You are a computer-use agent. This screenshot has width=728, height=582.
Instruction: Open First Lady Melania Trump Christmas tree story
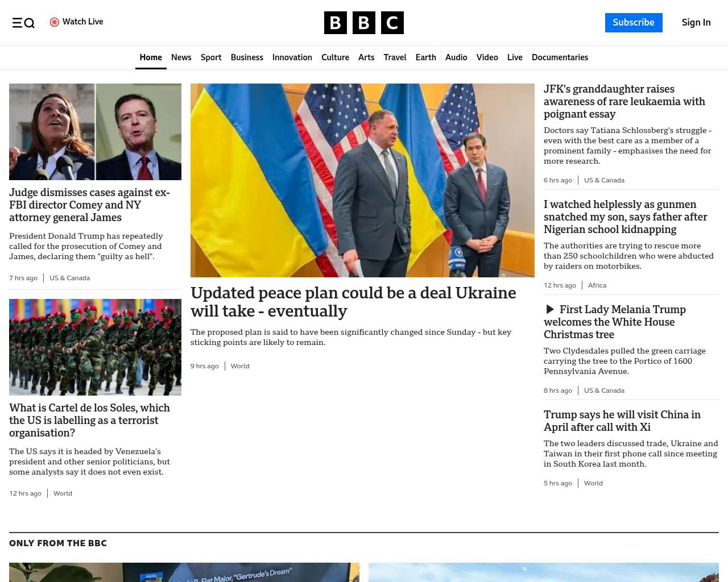click(x=615, y=322)
